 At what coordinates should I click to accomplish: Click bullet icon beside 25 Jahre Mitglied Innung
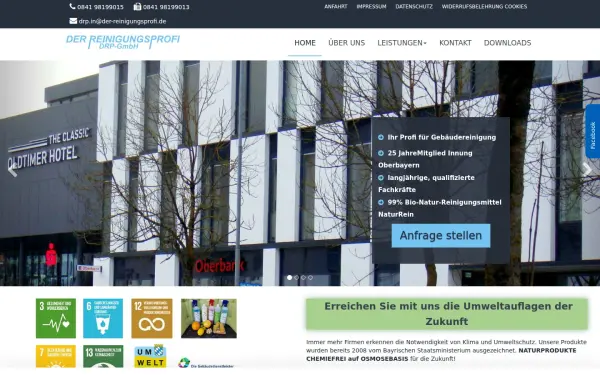point(381,153)
